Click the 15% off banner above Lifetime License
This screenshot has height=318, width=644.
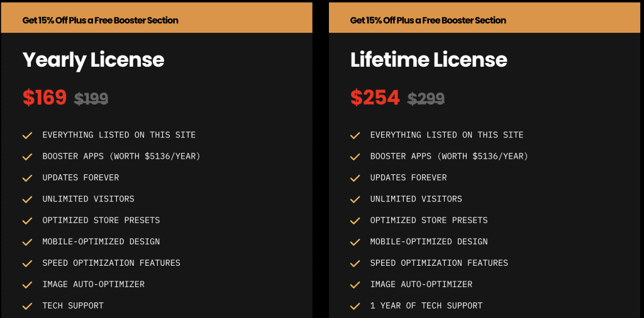pos(428,20)
